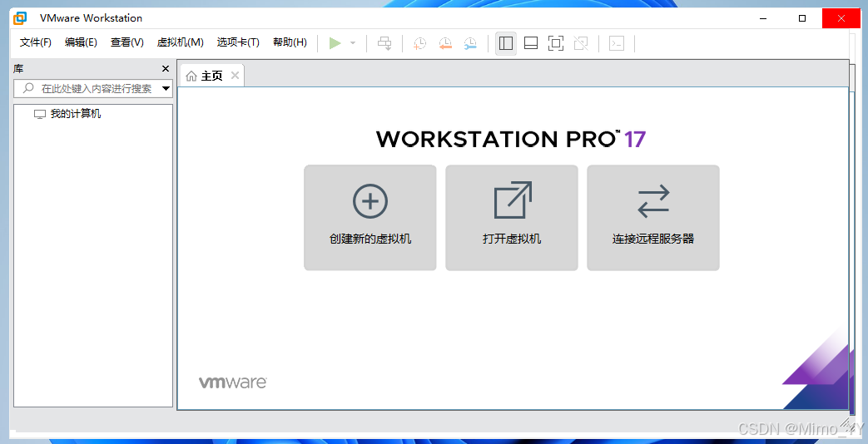868x444 pixels.
Task: Close the 主页 tab
Action: (235, 75)
